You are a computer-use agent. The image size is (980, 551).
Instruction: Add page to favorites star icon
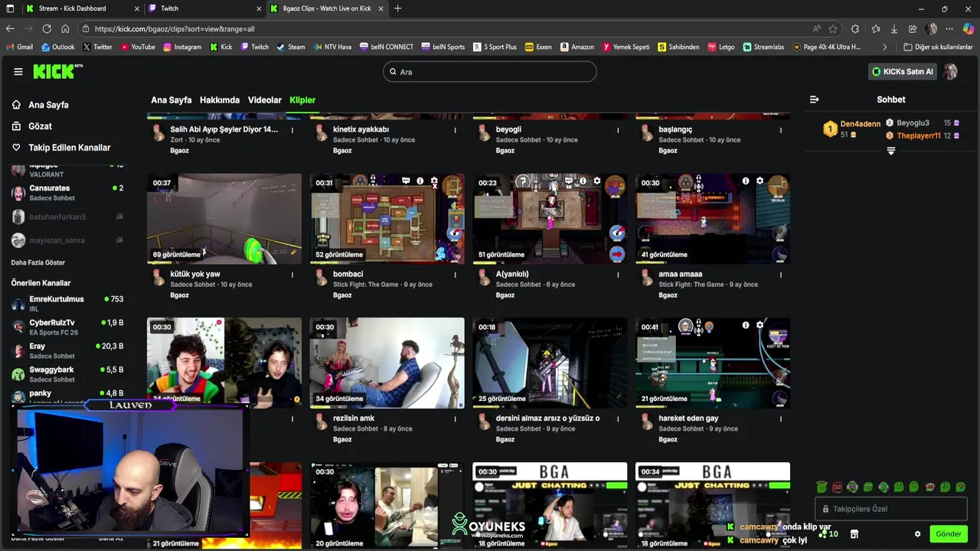tap(833, 29)
